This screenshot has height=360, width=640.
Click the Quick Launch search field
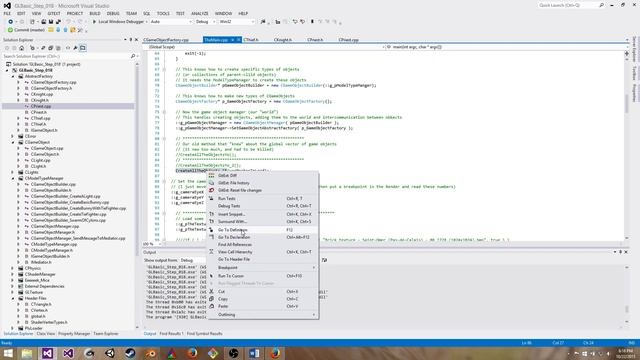[571, 5]
